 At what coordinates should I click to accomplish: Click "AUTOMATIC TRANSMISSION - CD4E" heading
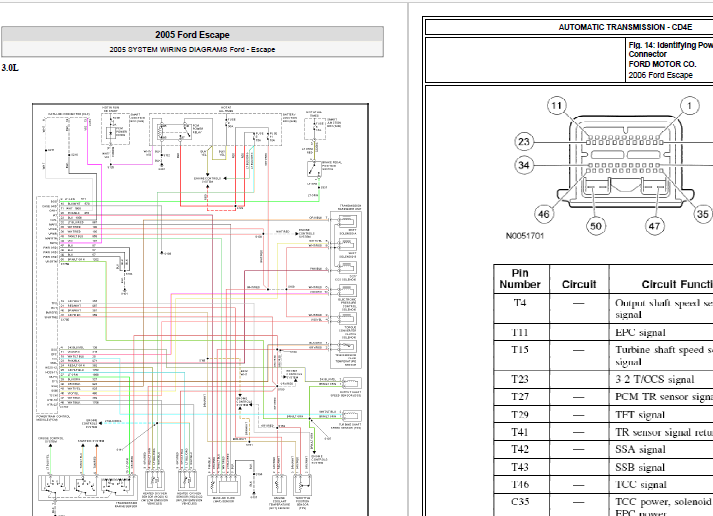tap(625, 27)
